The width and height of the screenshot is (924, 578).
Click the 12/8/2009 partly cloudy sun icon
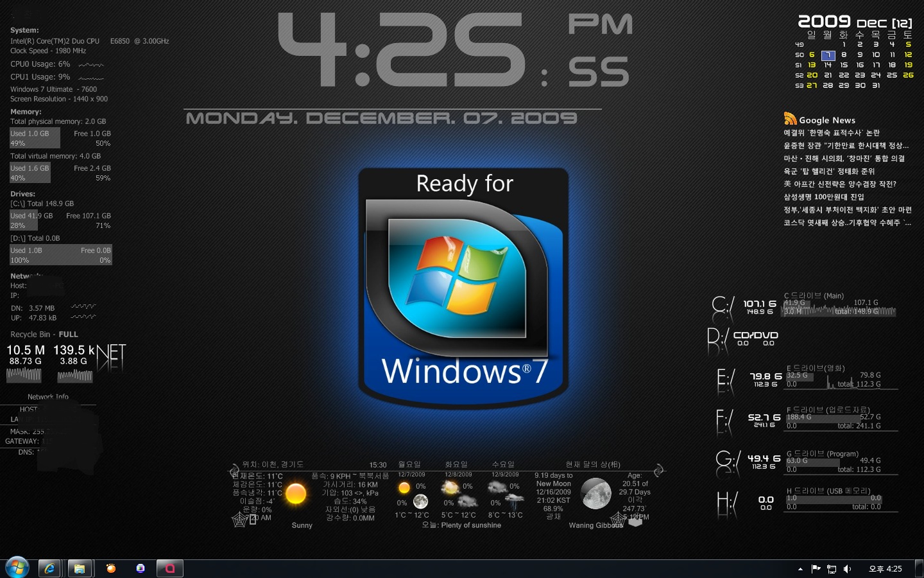tap(450, 488)
